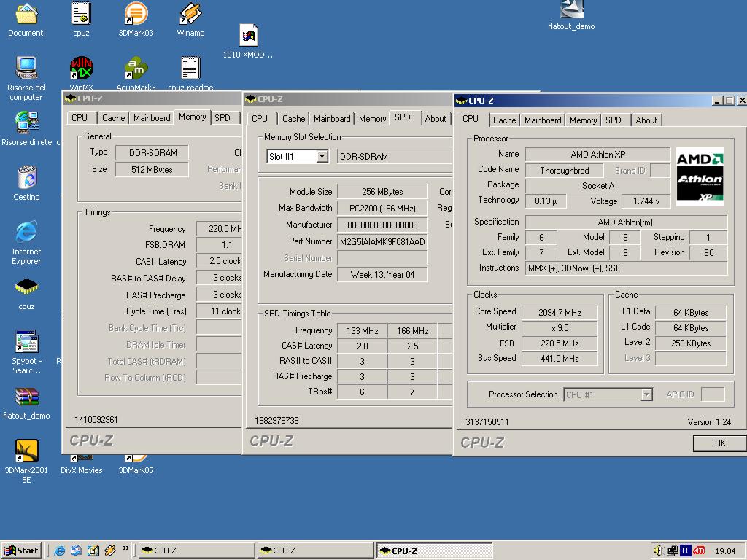
Task: Open Internet Explorer from the quick launch bar
Action: click(60, 551)
